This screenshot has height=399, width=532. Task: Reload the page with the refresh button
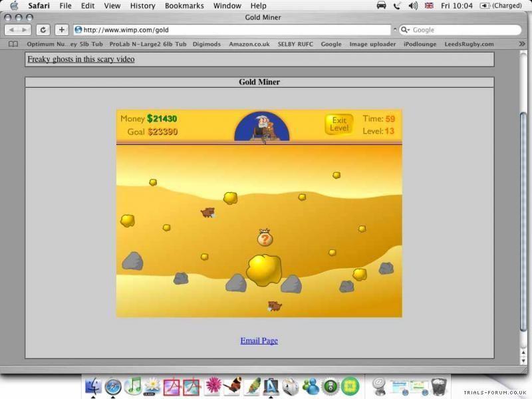coord(43,30)
